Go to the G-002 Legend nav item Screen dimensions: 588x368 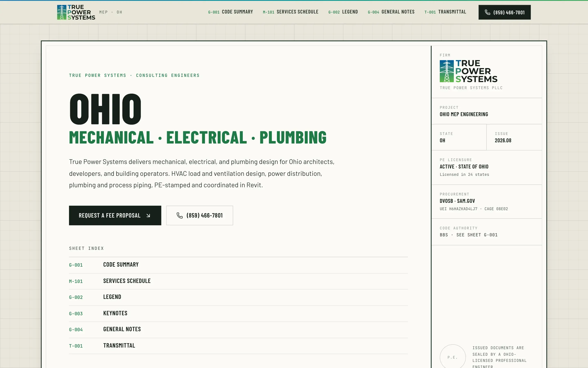point(343,12)
